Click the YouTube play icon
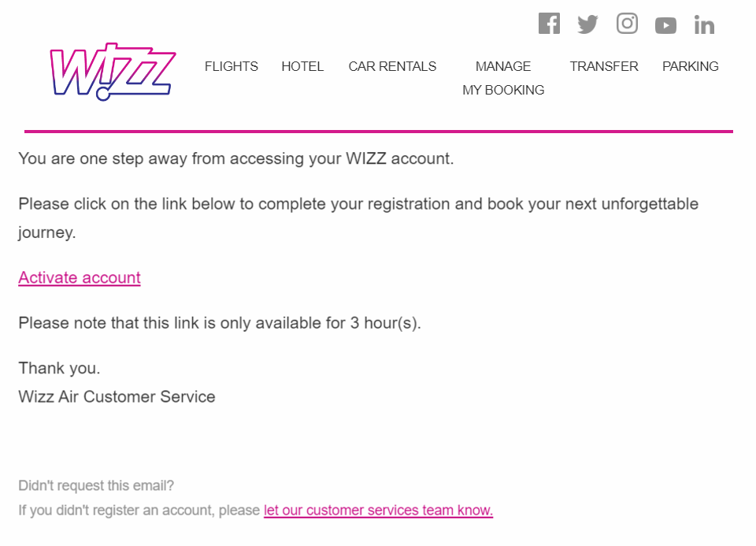 click(665, 26)
